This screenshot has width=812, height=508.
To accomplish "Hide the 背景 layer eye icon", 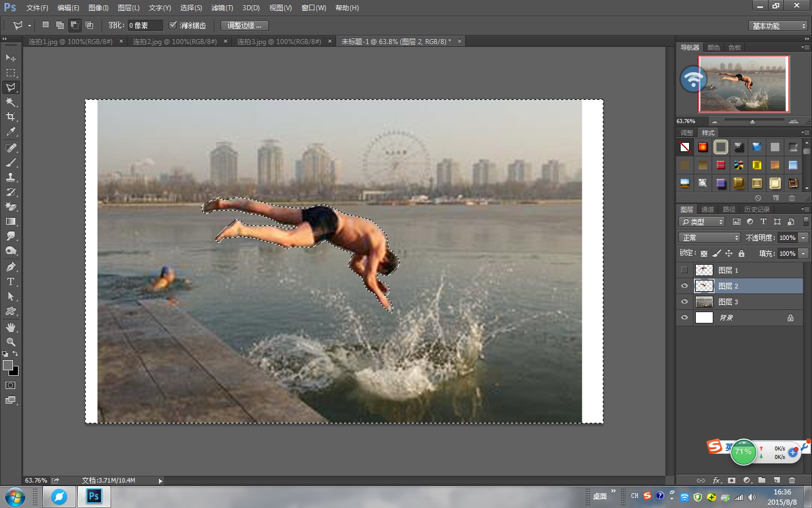I will pyautogui.click(x=685, y=317).
